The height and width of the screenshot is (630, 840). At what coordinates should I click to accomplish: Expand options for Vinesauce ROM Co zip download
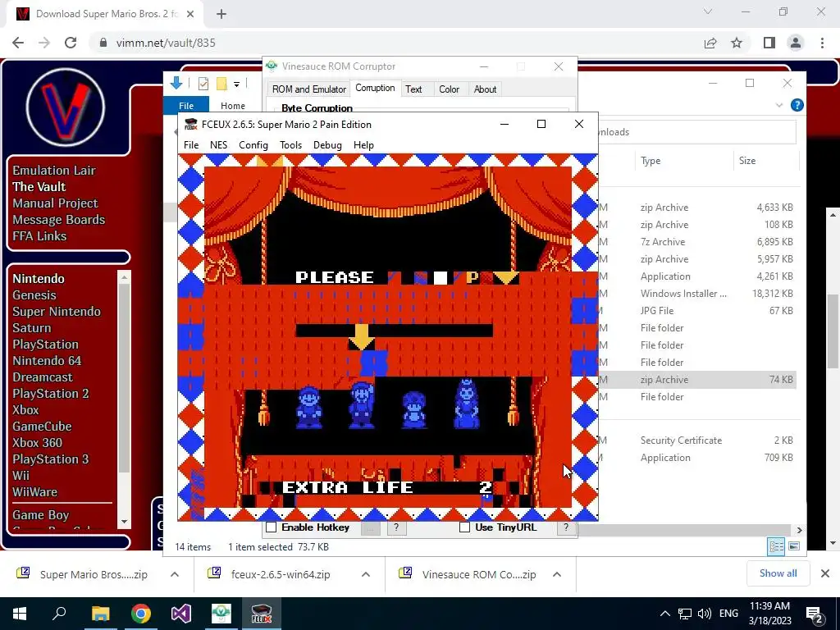click(x=557, y=574)
